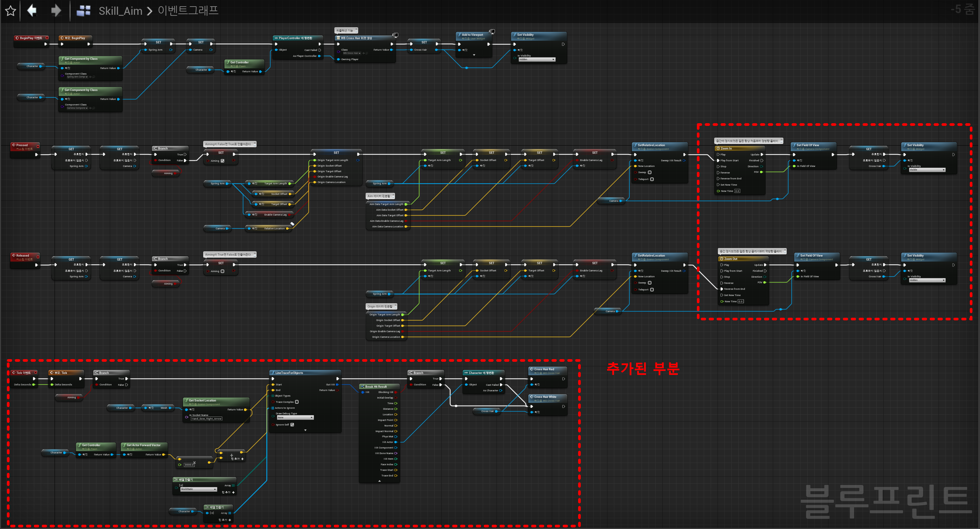Open In Visibility dropdown set to Visible

click(x=927, y=170)
